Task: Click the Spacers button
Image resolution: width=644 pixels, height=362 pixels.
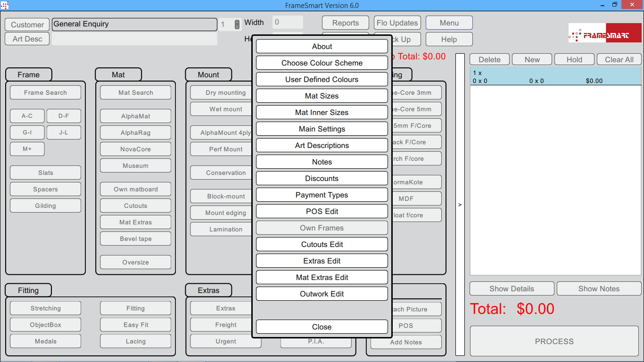Action: pyautogui.click(x=45, y=189)
